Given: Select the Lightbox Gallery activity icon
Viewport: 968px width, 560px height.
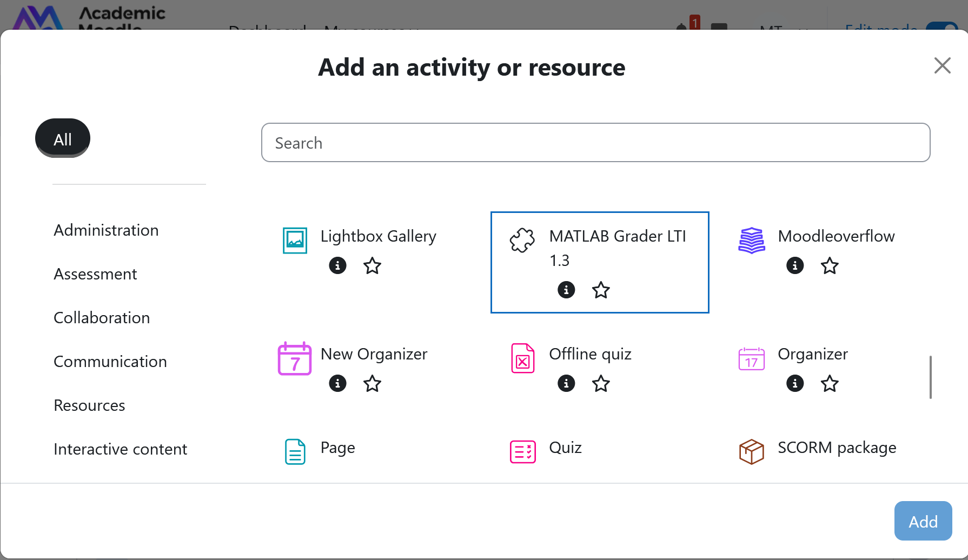Looking at the screenshot, I should click(x=295, y=241).
